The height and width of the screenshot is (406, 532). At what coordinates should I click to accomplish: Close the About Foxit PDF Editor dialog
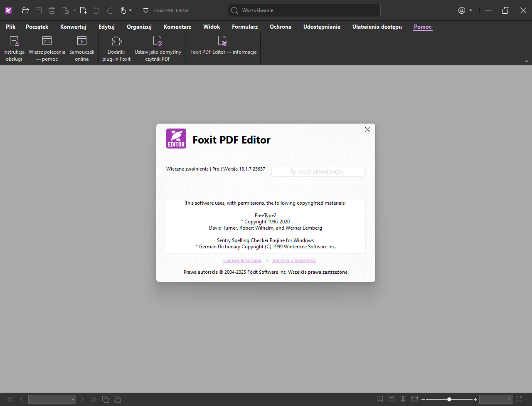point(367,130)
